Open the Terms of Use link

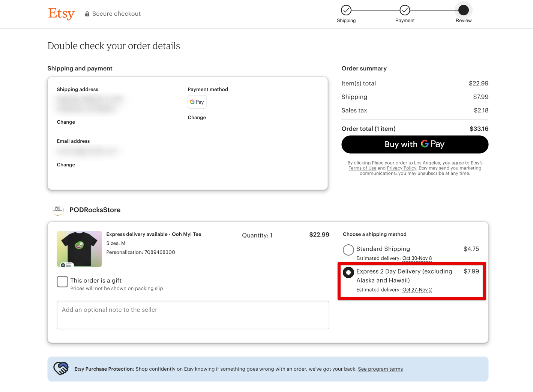(x=362, y=168)
